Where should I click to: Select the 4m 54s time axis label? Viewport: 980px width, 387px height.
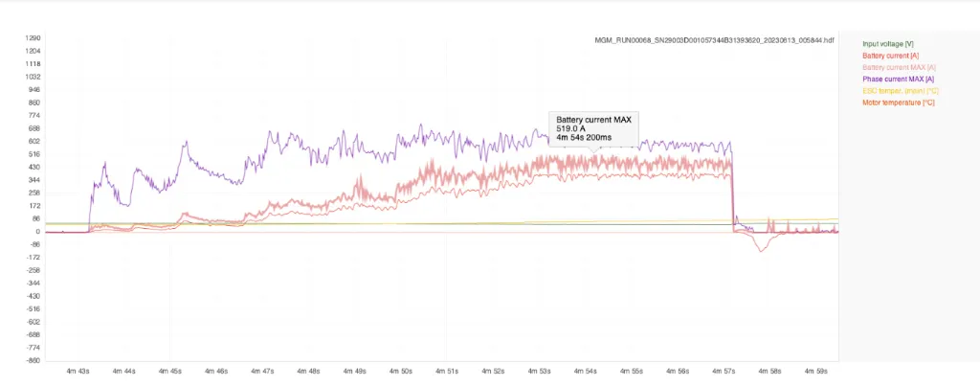584,370
